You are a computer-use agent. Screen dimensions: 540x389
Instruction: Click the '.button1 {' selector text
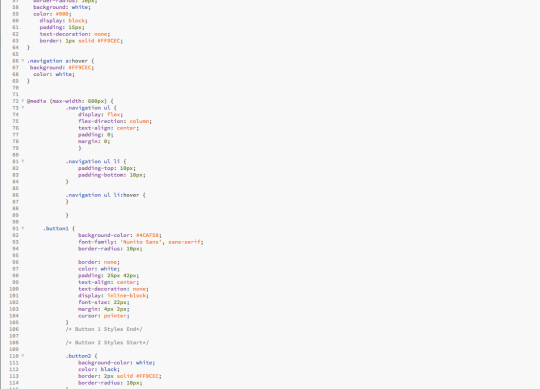[x=59, y=229]
